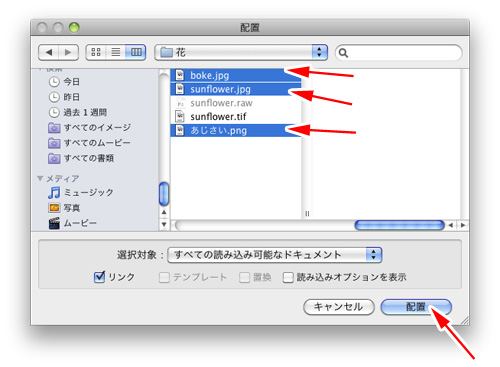This screenshot has height=367, width=500.
Task: Select 今日 in the sidebar
Action: [72, 82]
